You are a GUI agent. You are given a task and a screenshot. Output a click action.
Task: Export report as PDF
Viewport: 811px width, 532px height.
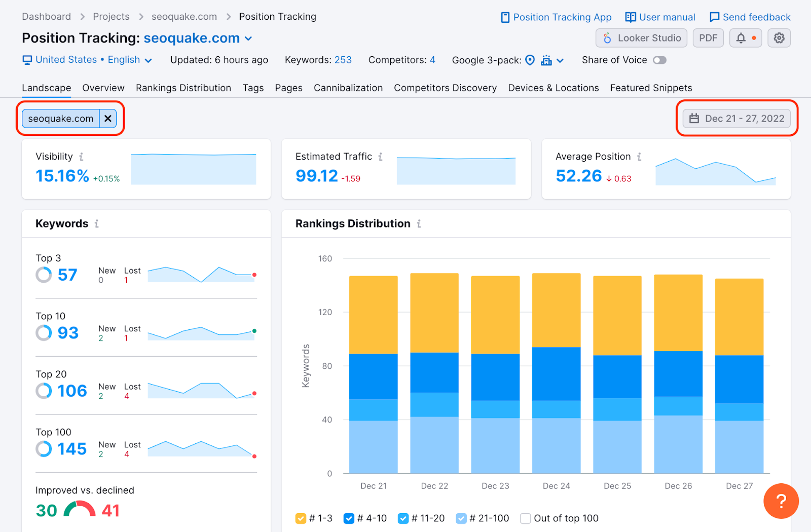pyautogui.click(x=708, y=38)
